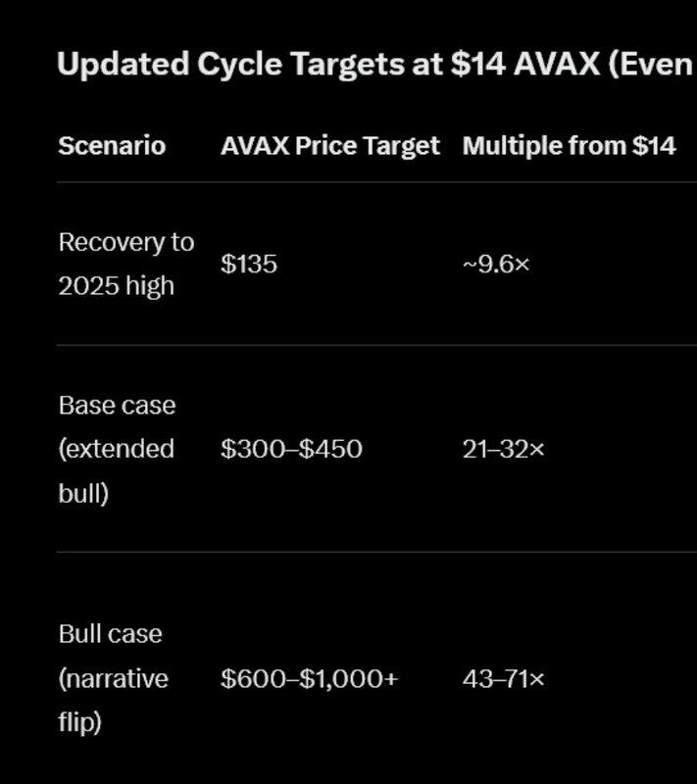Screen dimensions: 697x784
Task: Click the ~9.6× multiple value
Action: (x=496, y=264)
